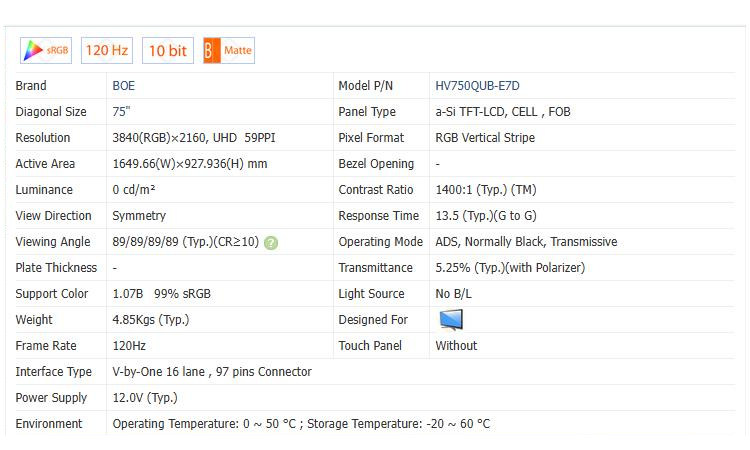Select the weight value 4.85Kgs (Typ.)

pyautogui.click(x=151, y=319)
